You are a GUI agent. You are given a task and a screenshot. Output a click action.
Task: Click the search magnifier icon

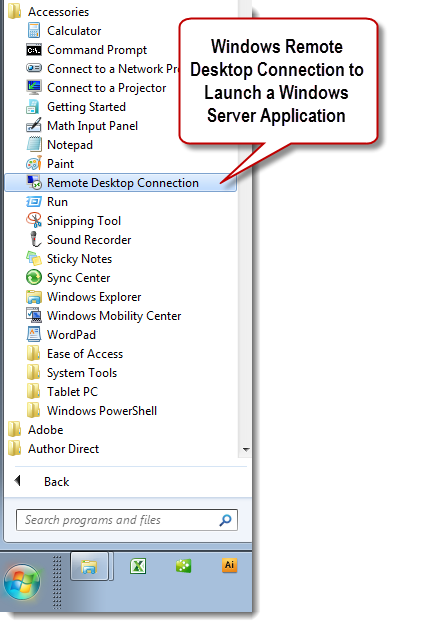[225, 520]
